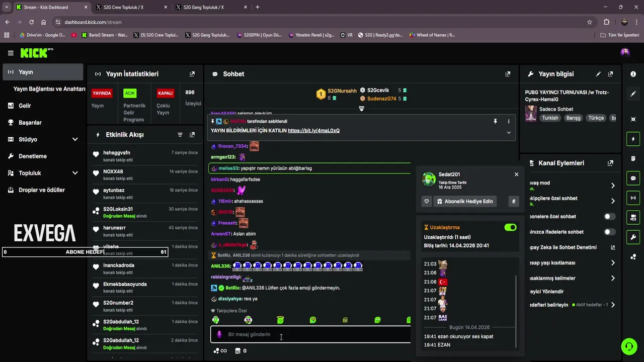
Task: Toggle the Uzaklaştırma timeout switch
Action: point(510,227)
